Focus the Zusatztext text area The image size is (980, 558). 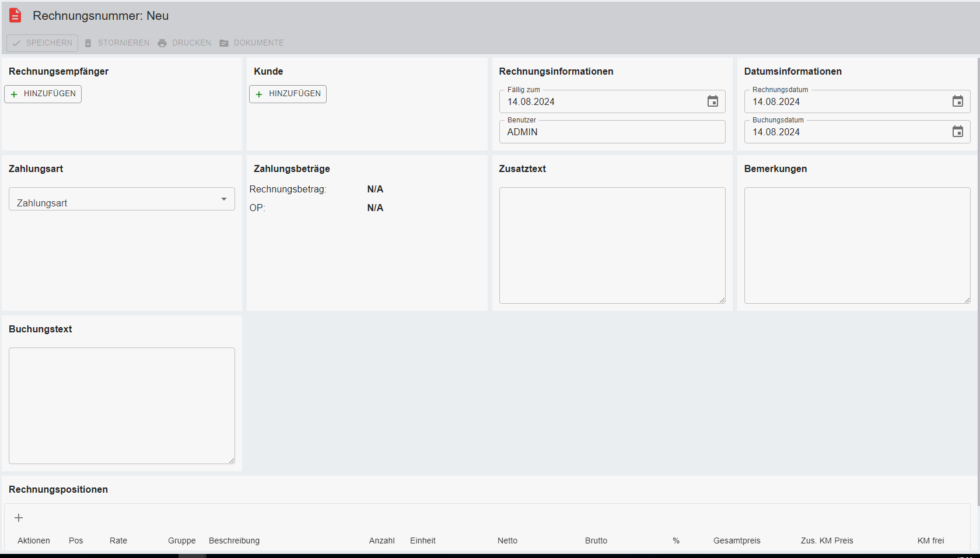pos(612,245)
